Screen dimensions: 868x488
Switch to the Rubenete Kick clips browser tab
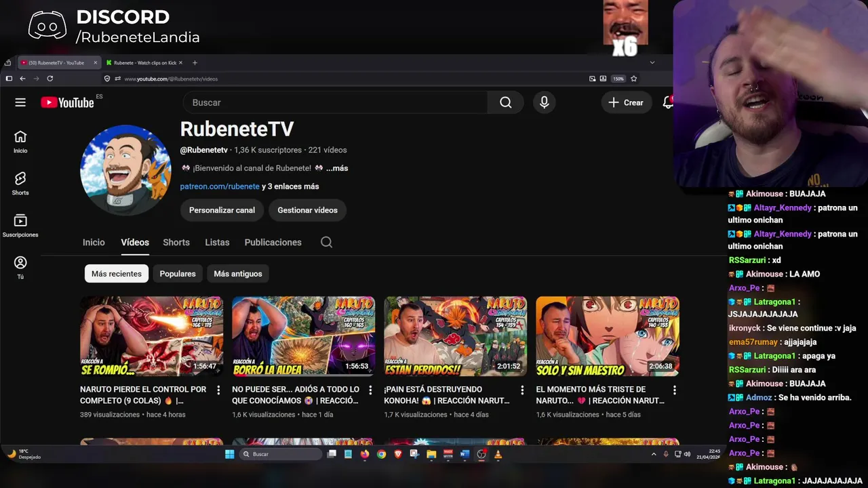click(144, 62)
